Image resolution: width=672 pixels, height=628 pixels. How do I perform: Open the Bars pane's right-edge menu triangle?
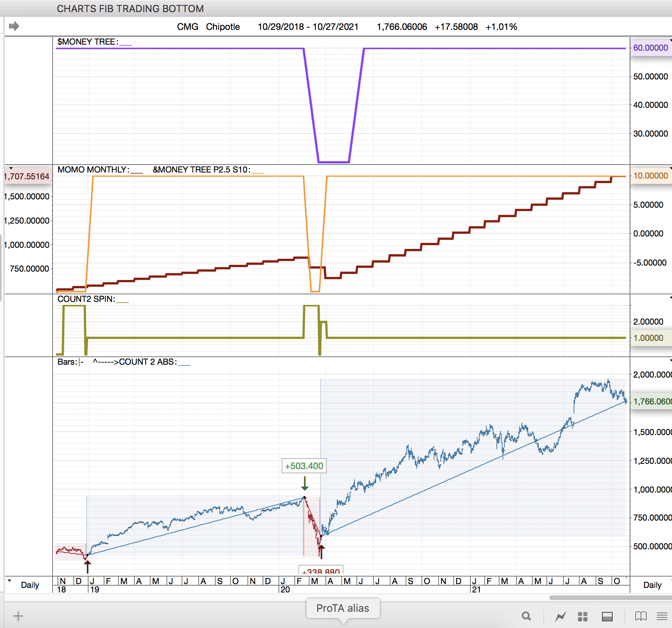click(670, 361)
